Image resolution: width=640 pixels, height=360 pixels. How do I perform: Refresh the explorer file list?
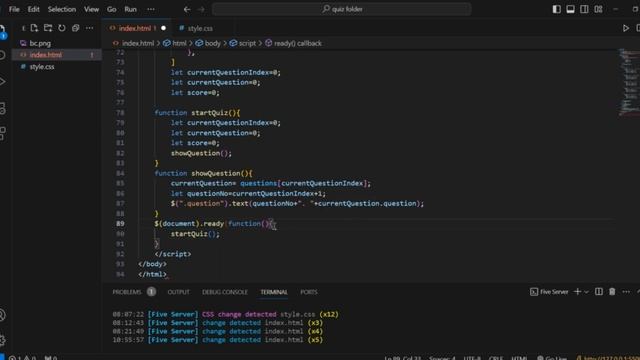point(62,28)
